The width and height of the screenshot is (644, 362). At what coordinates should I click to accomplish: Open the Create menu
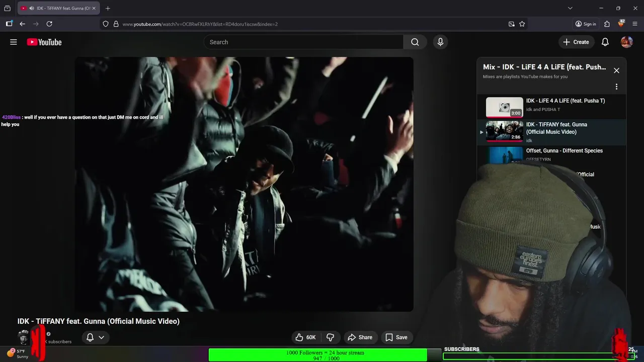click(x=576, y=42)
